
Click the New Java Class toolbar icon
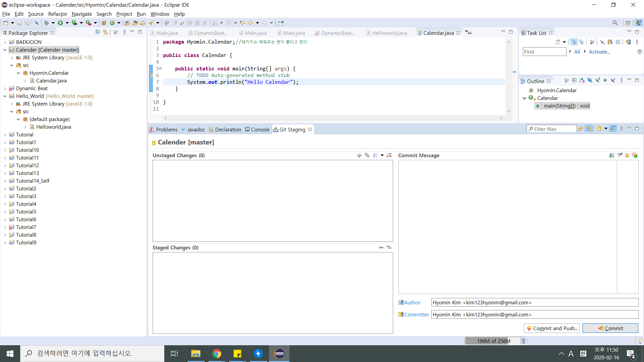click(112, 23)
